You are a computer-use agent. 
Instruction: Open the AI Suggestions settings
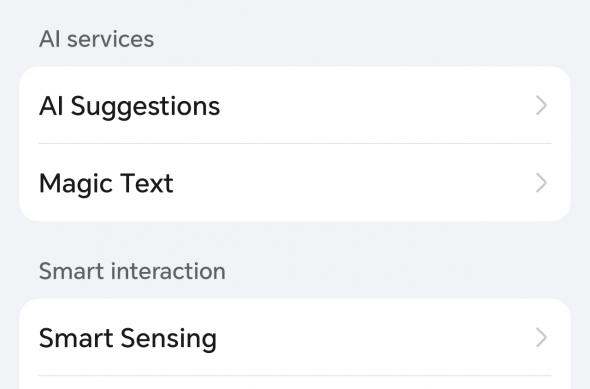tap(295, 105)
